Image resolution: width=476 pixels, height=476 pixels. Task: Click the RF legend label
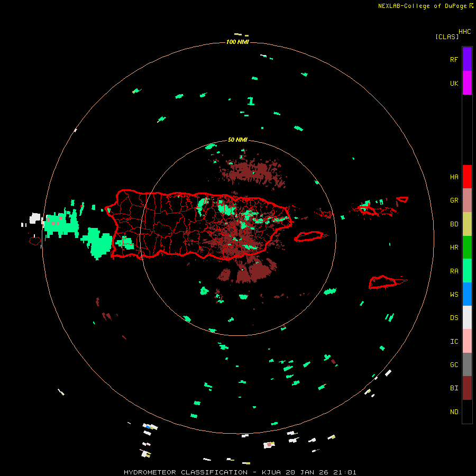454,59
